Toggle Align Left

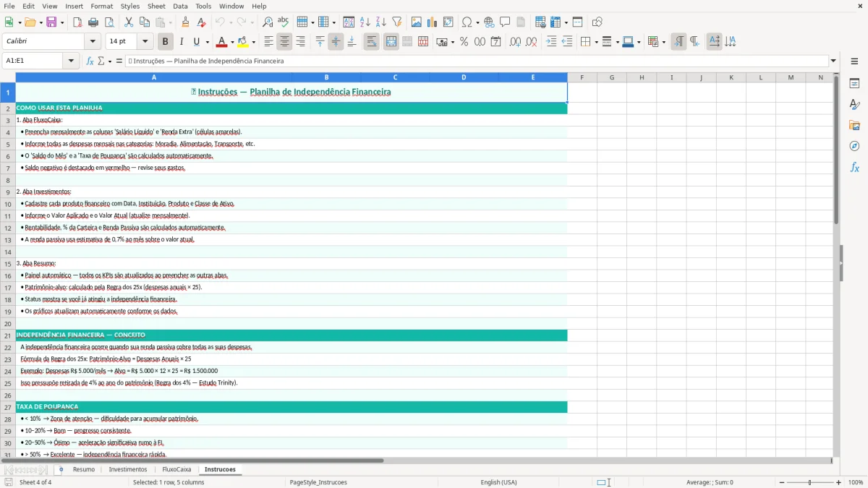[268, 42]
